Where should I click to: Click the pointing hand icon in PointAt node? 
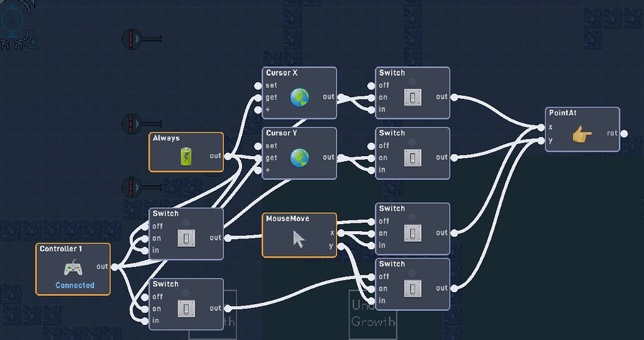582,133
